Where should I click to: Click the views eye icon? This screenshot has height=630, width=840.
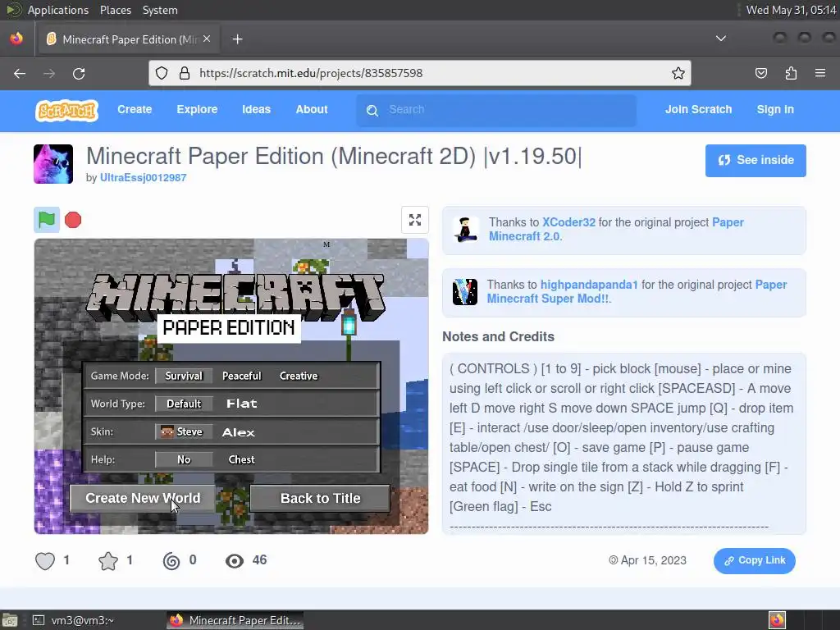click(234, 561)
